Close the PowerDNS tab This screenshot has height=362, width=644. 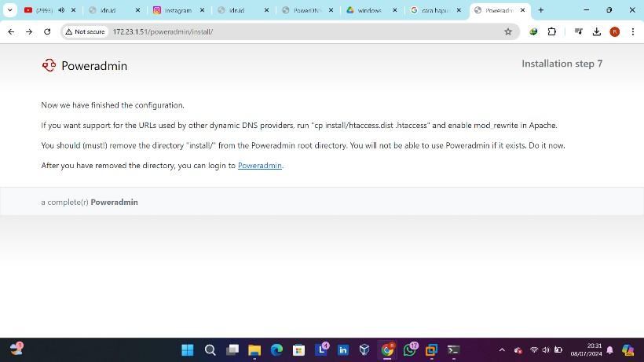pos(331,10)
